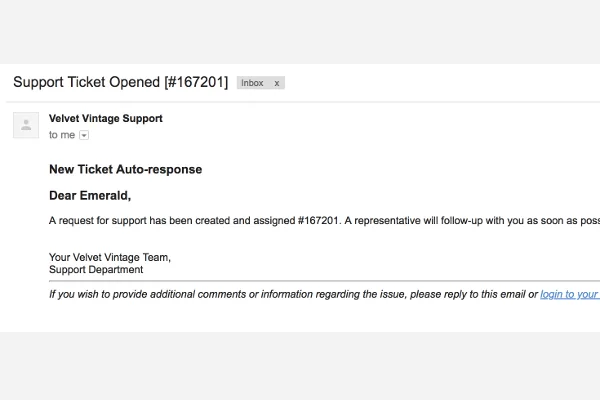Click ticket number #167201 in body text
Viewport: 600px width, 400px height.
pos(318,221)
